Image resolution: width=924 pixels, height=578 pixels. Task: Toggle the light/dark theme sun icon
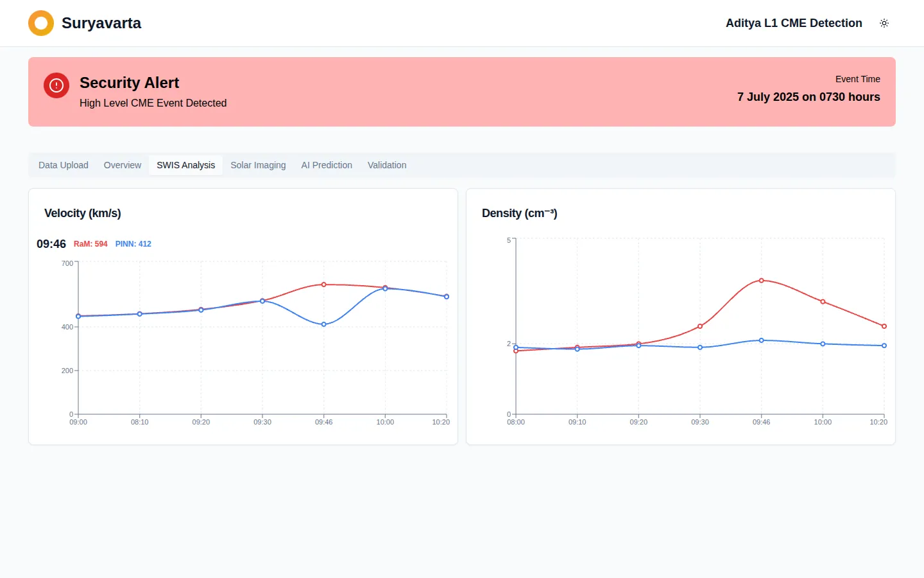coord(884,23)
